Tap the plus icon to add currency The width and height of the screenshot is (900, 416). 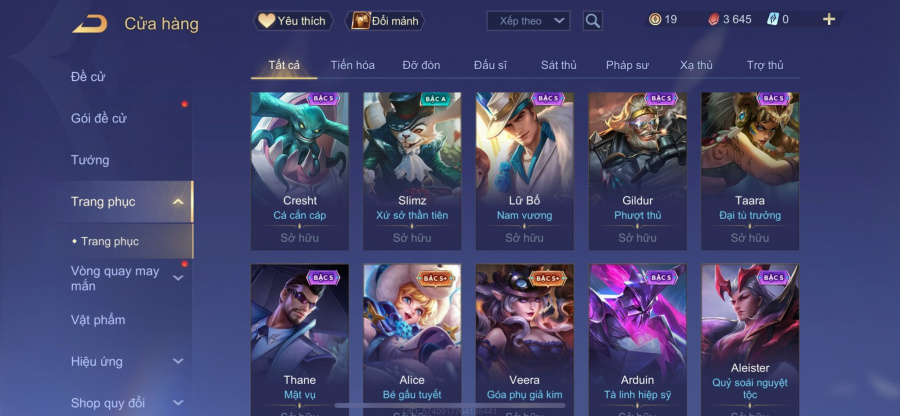pyautogui.click(x=829, y=20)
